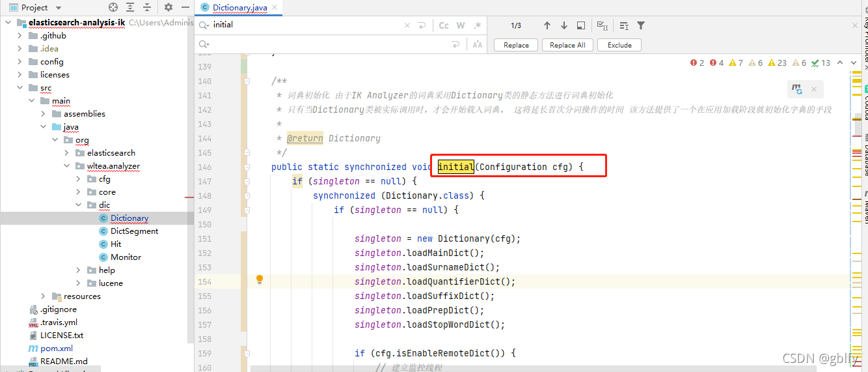Close the Dictionary.java tab
868x372 pixels.
275,8
